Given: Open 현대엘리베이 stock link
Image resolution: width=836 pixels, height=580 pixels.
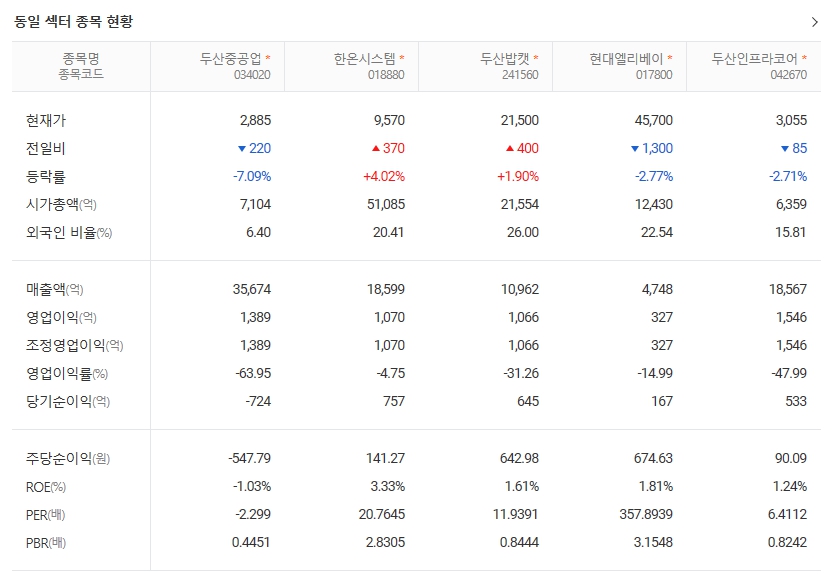Looking at the screenshot, I should (x=626, y=58).
